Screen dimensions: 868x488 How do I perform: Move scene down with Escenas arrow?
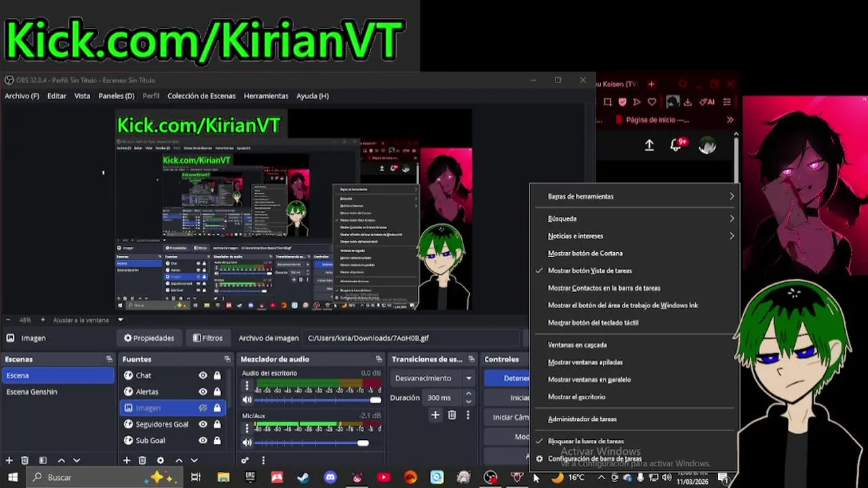tap(77, 460)
